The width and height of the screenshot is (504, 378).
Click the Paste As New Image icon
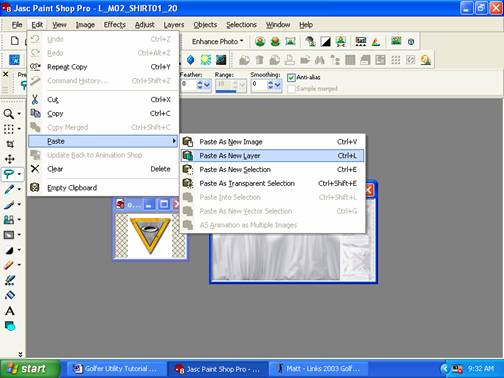pos(188,142)
